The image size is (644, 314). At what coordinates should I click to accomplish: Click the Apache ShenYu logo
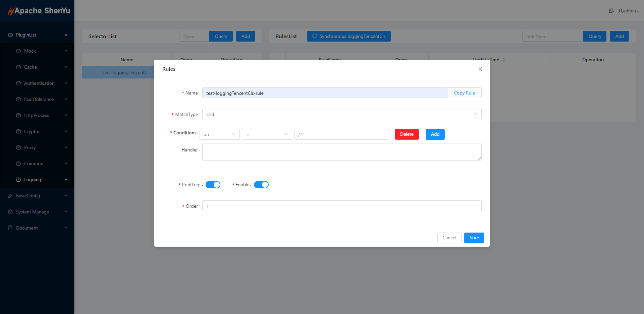tap(39, 11)
